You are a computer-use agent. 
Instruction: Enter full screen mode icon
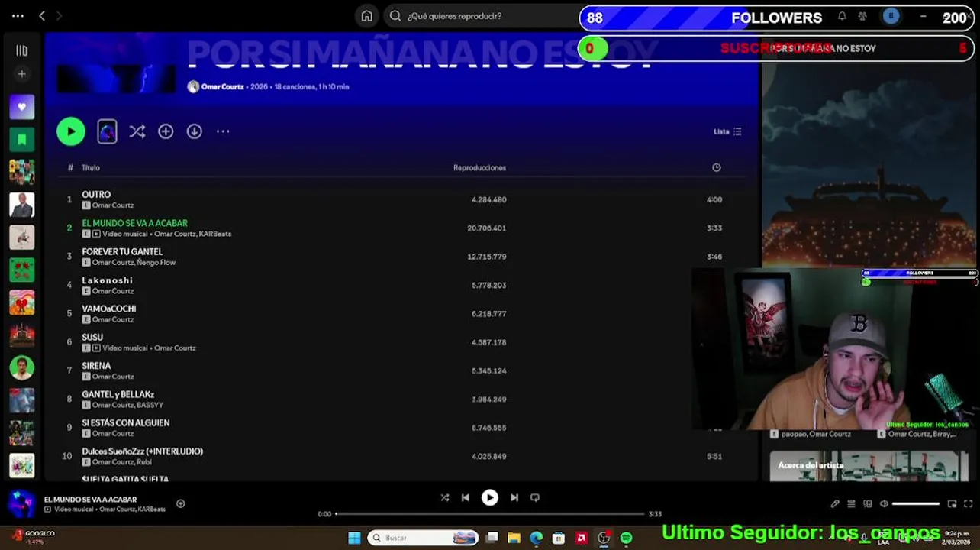(969, 504)
